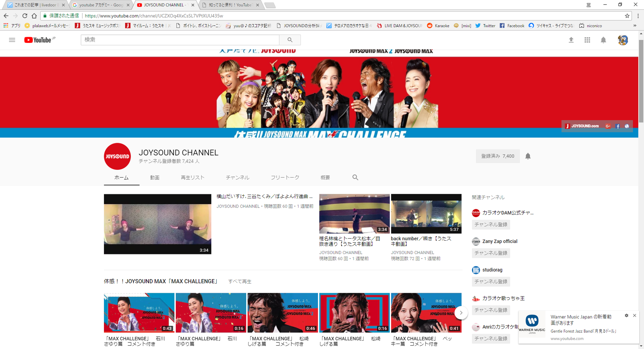Reload the current page
This screenshot has height=349, width=644.
(x=25, y=16)
